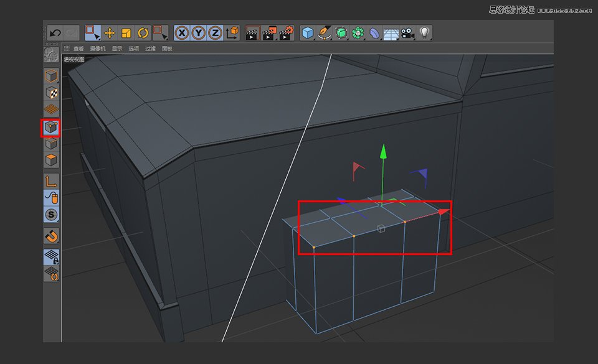Image resolution: width=598 pixels, height=364 pixels.
Task: Select the Freehand spline Pen tool
Action: pyautogui.click(x=323, y=32)
